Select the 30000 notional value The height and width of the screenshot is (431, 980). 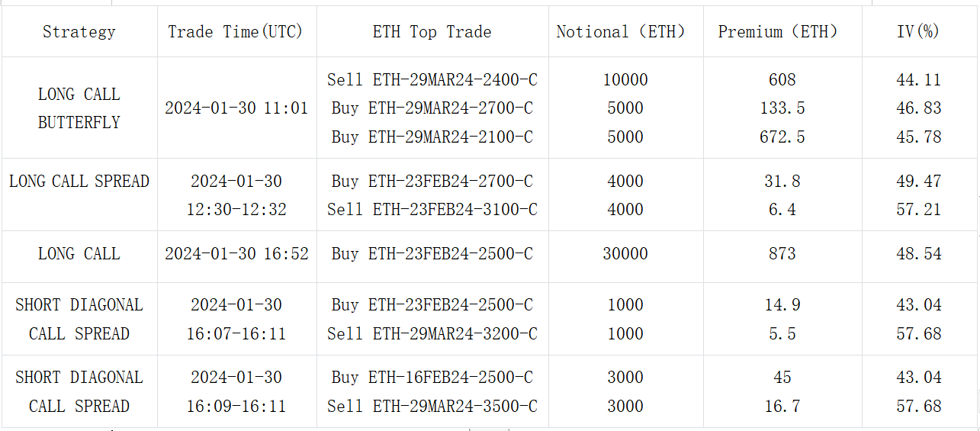click(x=625, y=254)
